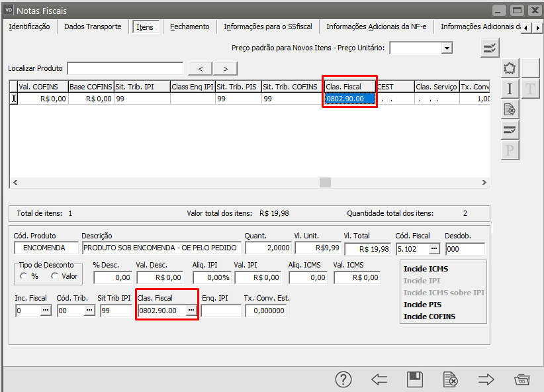Screen dimensions: 544x392
Task: Go back with the left arrow icon
Action: pyautogui.click(x=379, y=379)
